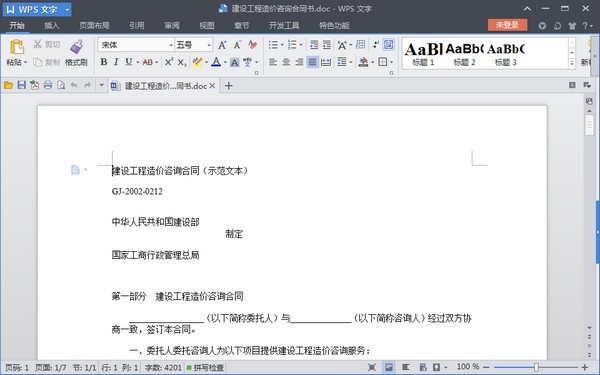600x375 pixels.
Task: Align text left
Action: 273,62
